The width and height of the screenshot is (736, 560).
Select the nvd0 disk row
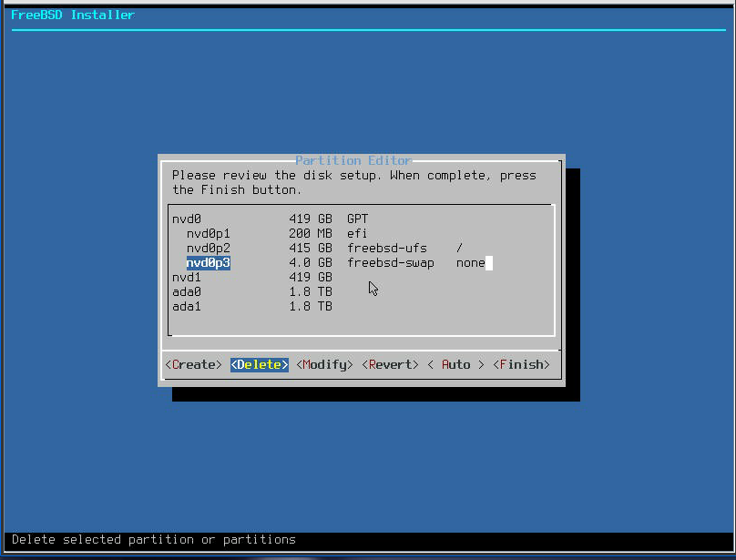pos(362,219)
